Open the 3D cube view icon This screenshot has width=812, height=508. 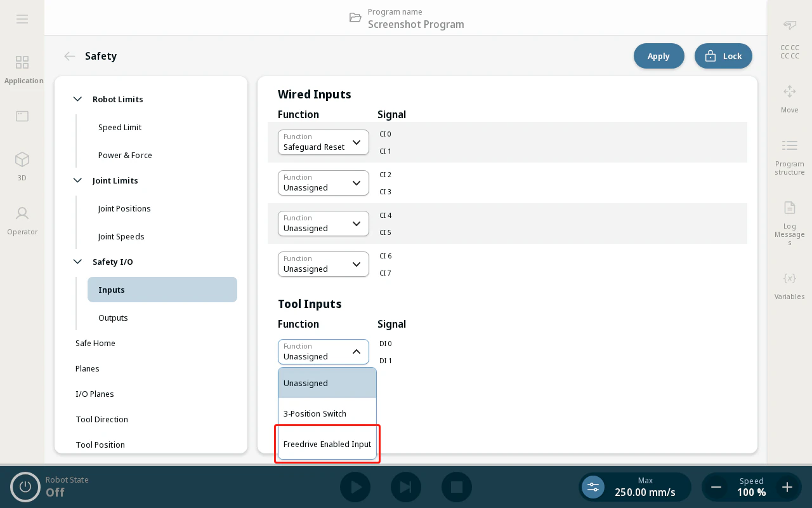22,159
